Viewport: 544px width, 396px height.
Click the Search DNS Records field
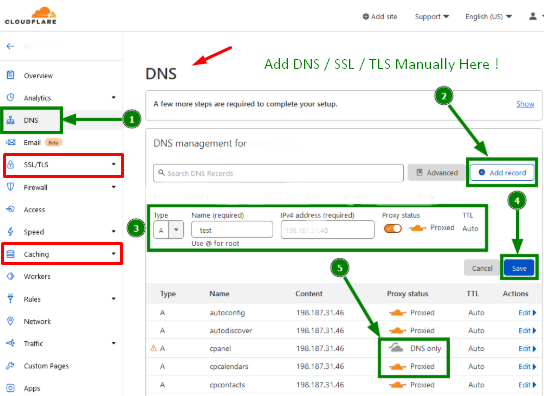point(278,173)
